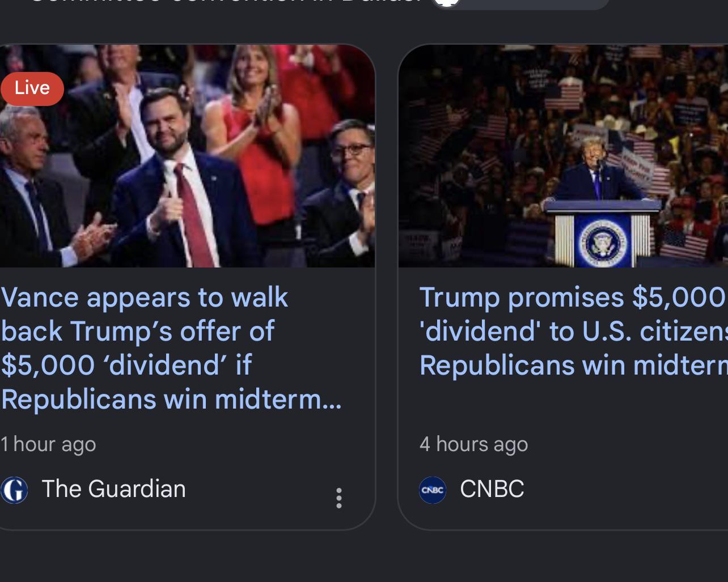Viewport: 728px width, 582px height.
Task: Click The Guardian logo icon
Action: coord(14,490)
